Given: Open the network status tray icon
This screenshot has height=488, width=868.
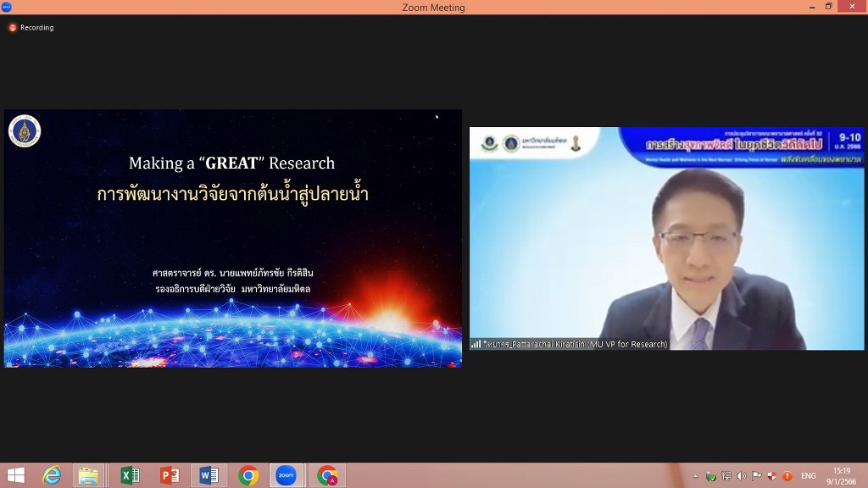Looking at the screenshot, I should [727, 476].
